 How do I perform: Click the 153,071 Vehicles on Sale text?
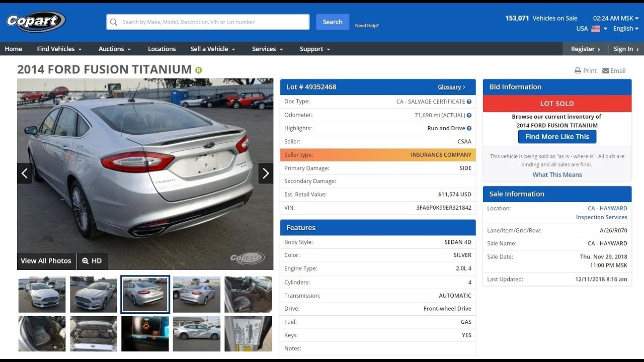541,18
